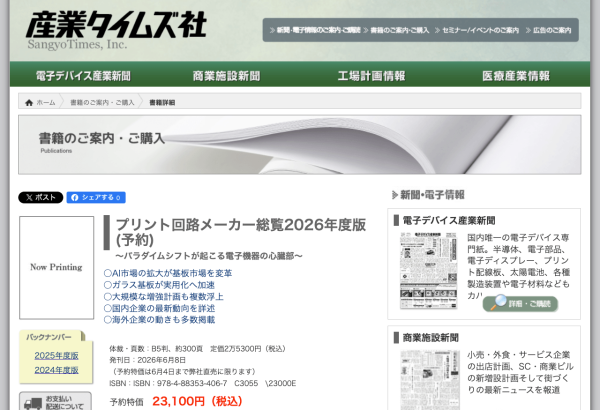Click the line 大規模な増強計画も複数浮上
Screen dimensions: 600x410
(164, 297)
